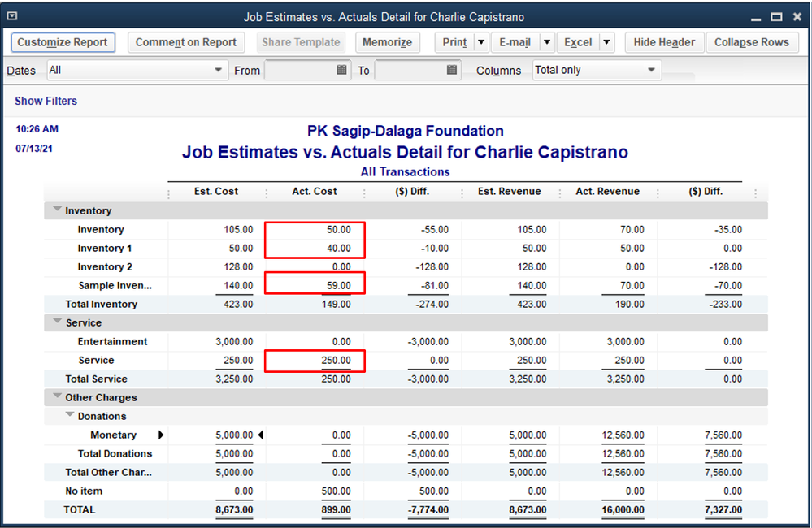Open the From date calendar picker
812x528 pixels.
[x=341, y=70]
